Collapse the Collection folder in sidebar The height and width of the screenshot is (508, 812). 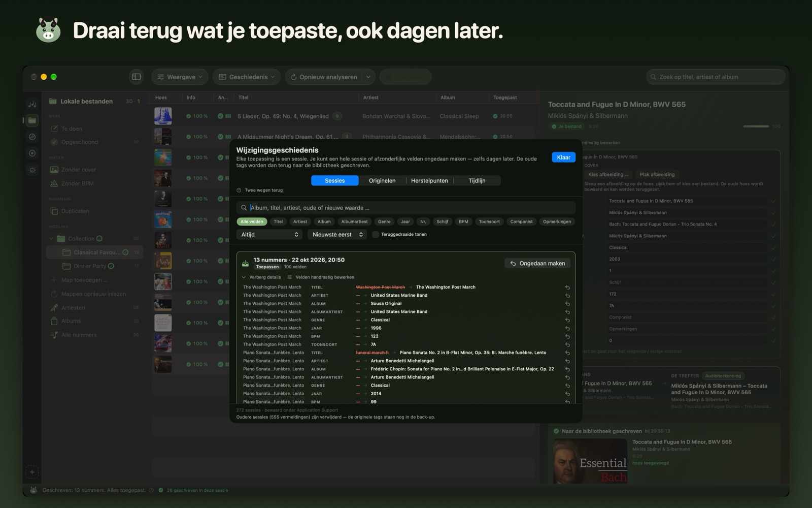click(51, 239)
